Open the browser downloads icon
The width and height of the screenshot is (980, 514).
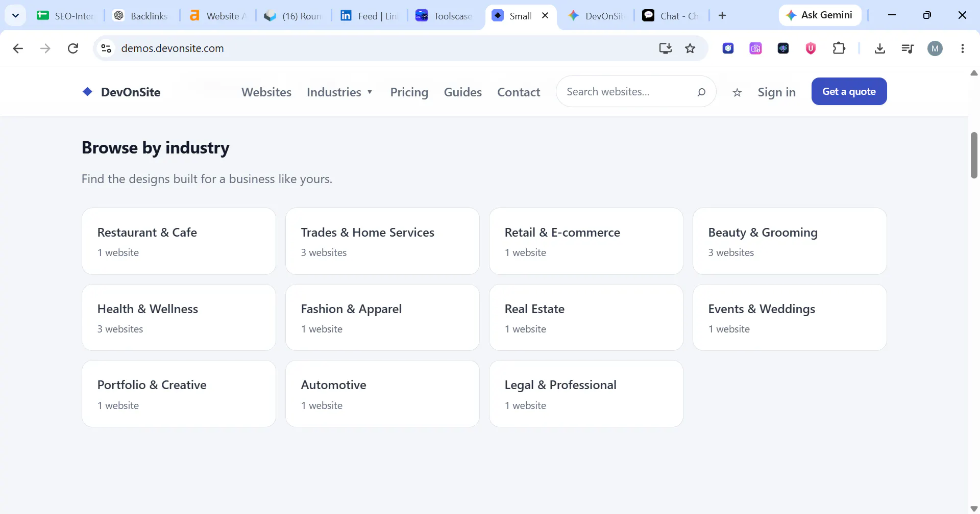point(880,48)
